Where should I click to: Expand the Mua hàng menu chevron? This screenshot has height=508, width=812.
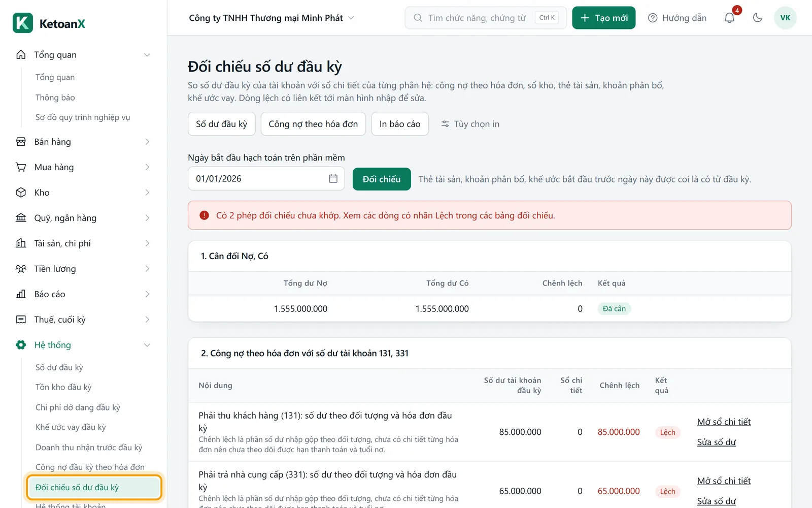click(x=147, y=167)
